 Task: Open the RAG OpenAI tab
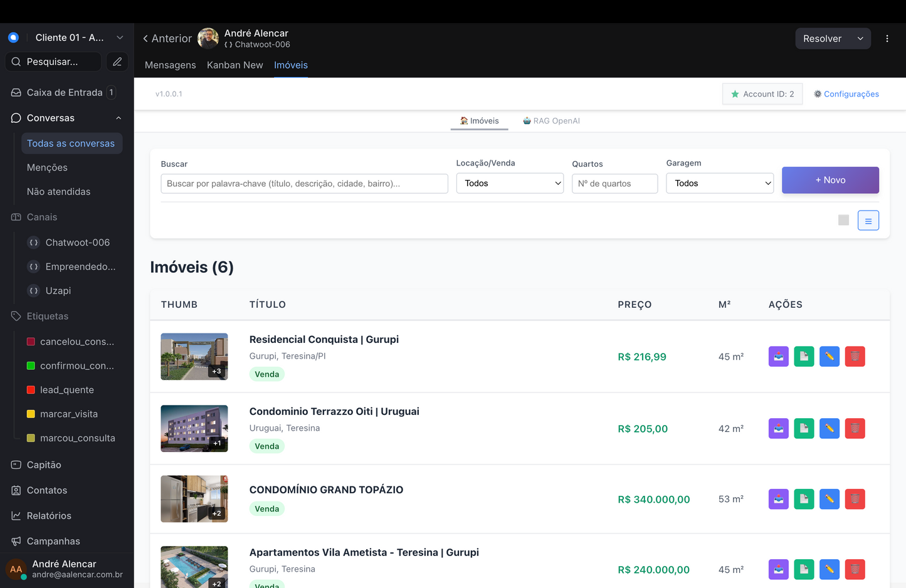pos(550,120)
